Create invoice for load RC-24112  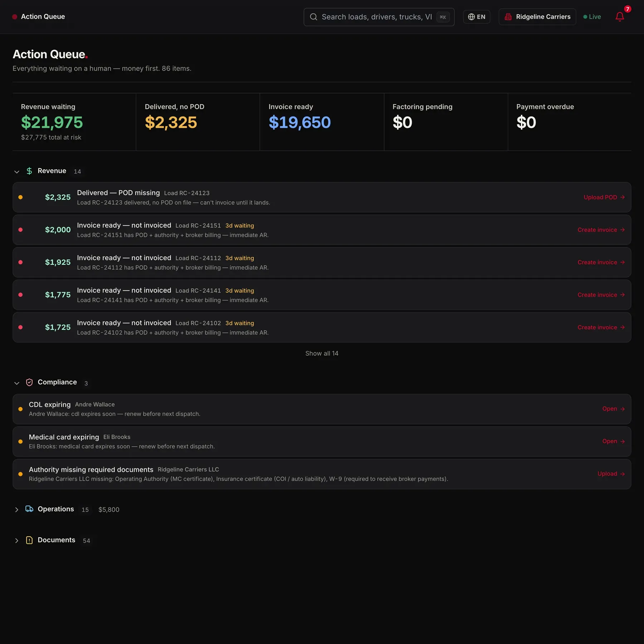[x=601, y=262]
